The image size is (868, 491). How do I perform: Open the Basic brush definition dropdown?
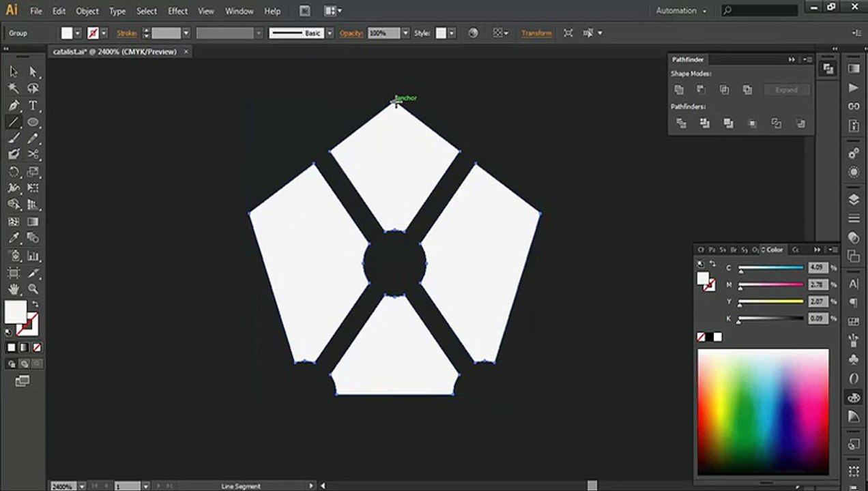(x=330, y=33)
